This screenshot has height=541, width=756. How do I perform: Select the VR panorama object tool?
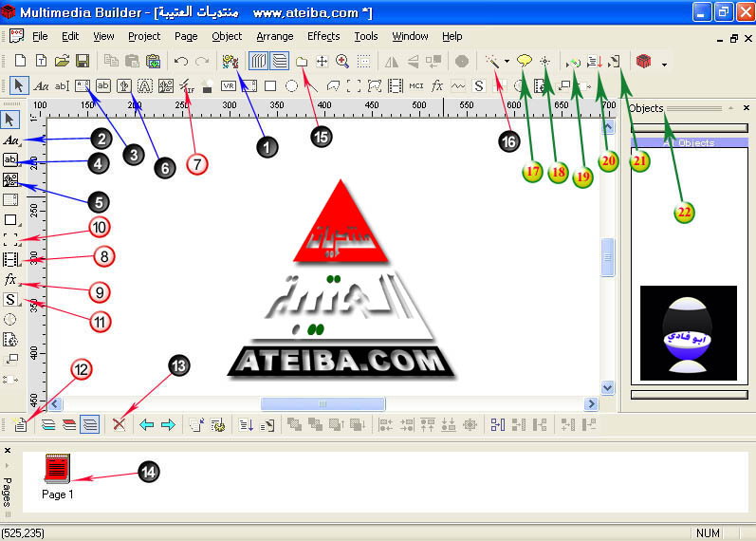pos(229,86)
